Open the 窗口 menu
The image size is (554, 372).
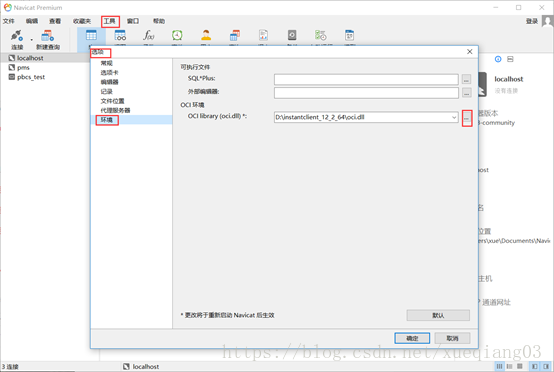[x=133, y=21]
